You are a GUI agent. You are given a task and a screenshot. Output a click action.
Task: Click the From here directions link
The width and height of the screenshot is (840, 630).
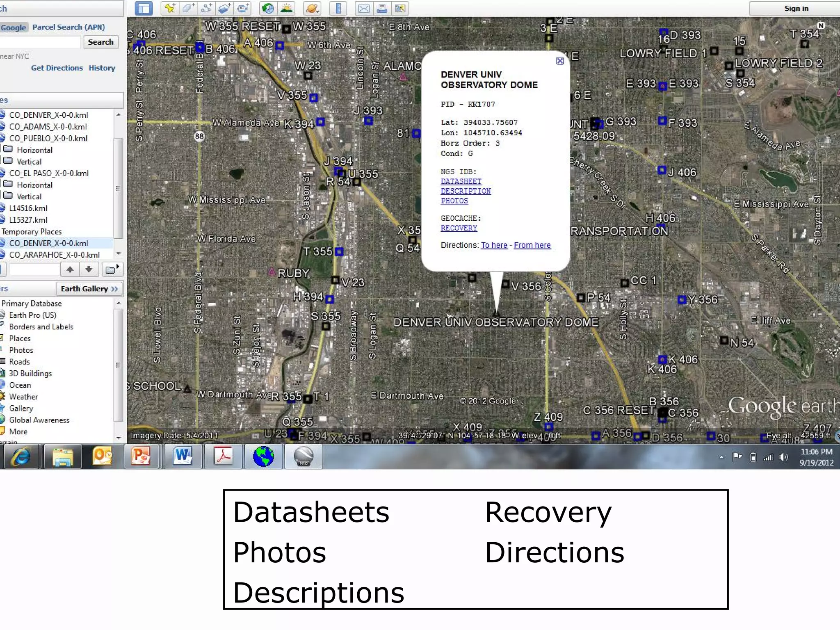pyautogui.click(x=532, y=245)
